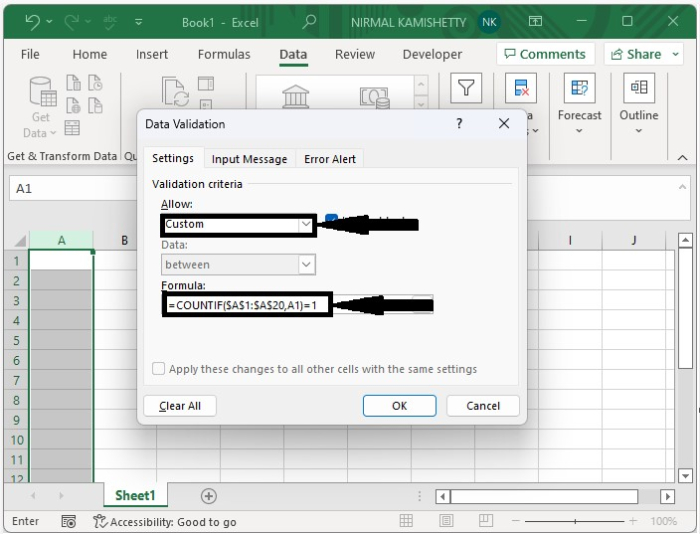This screenshot has height=534, width=700.
Task: Add a new sheet with plus icon
Action: (x=208, y=496)
